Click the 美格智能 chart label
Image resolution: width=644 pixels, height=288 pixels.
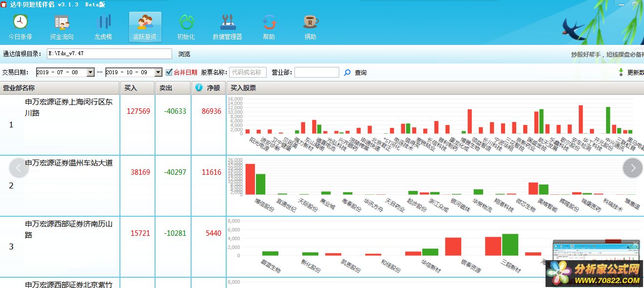point(547,205)
